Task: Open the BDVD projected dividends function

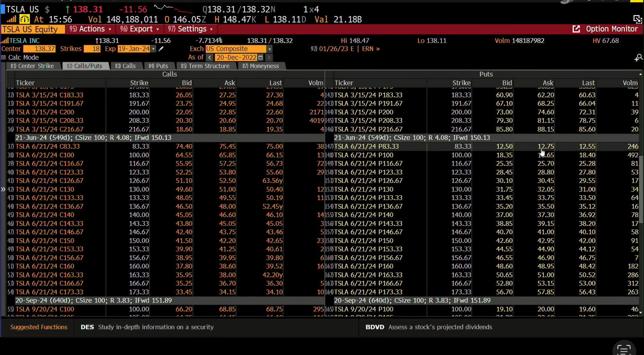Action: 429,327
